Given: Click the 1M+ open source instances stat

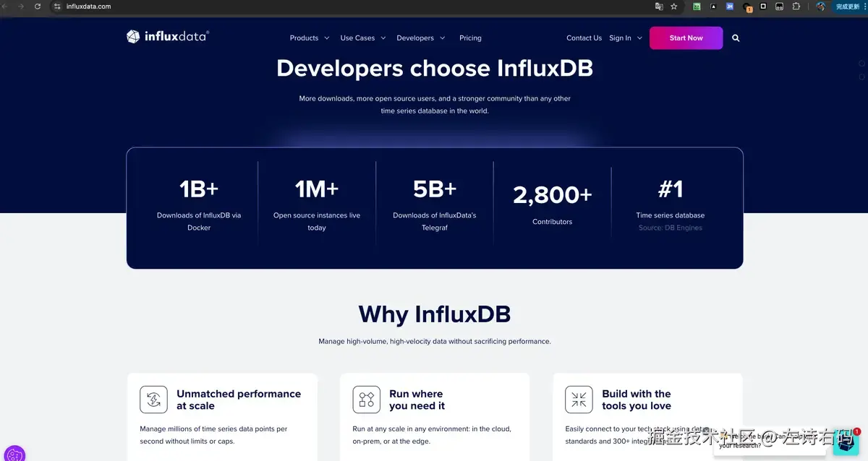Looking at the screenshot, I should point(317,205).
